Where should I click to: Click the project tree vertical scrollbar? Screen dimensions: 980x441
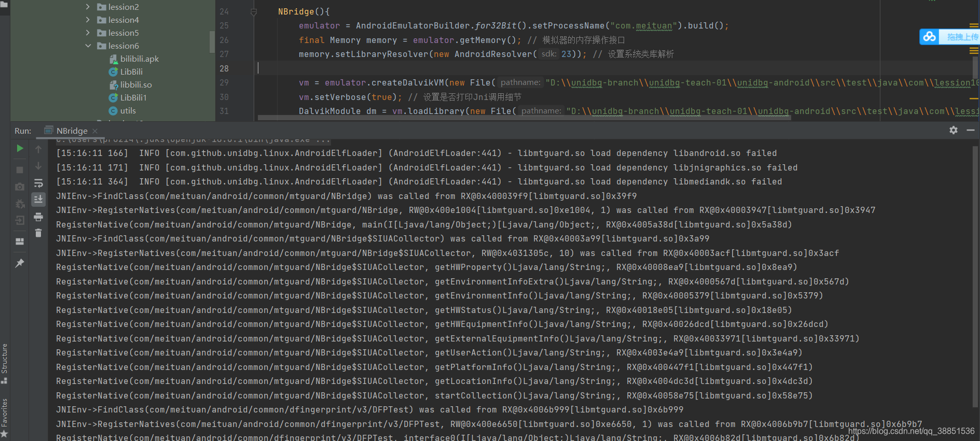click(x=212, y=41)
